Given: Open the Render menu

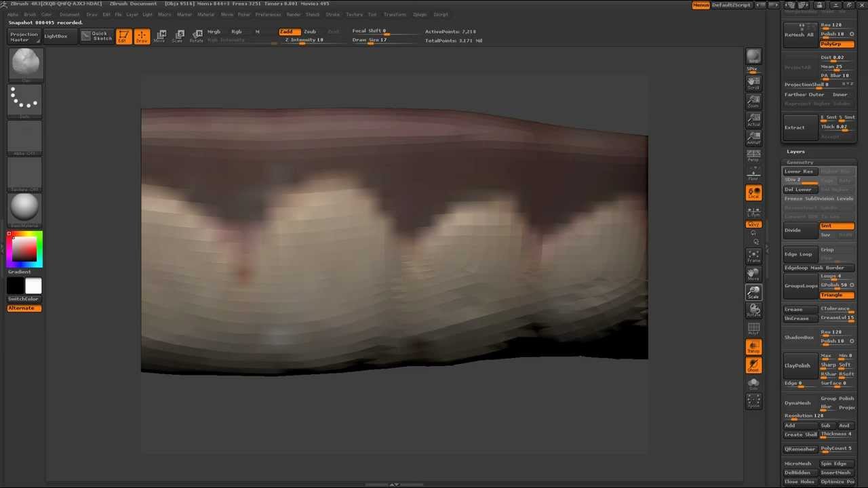Looking at the screenshot, I should (294, 14).
